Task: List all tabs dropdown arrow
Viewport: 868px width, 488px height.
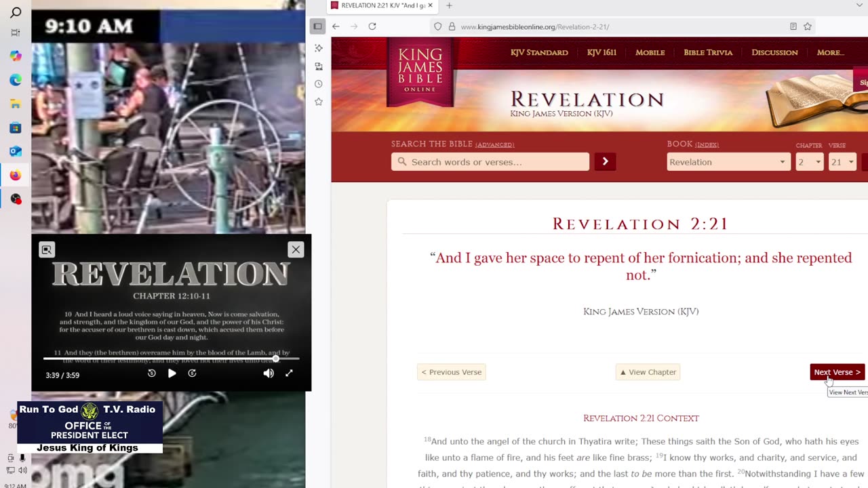Action: (x=861, y=5)
